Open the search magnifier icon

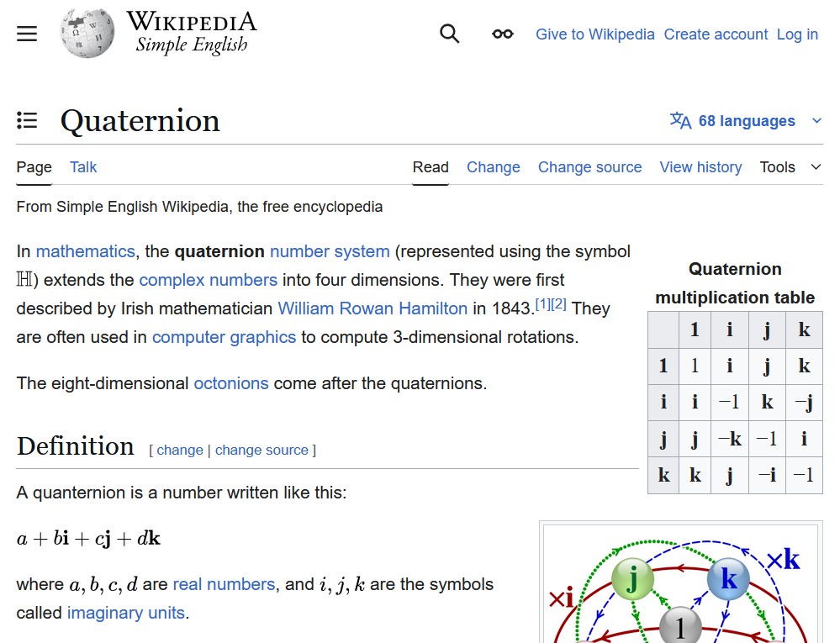pyautogui.click(x=450, y=34)
